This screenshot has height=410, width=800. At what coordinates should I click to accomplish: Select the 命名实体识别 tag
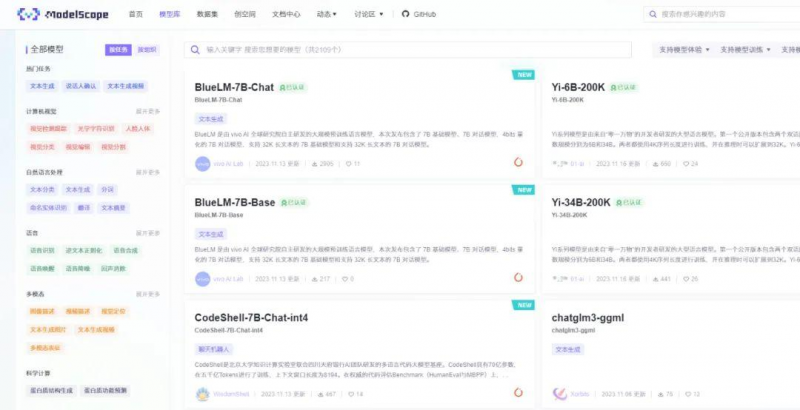click(x=48, y=208)
